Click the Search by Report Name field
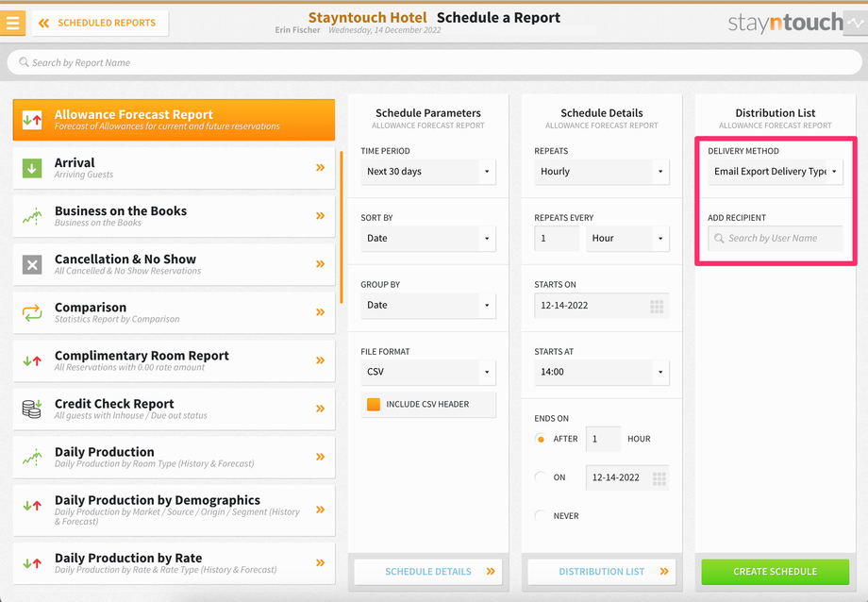Screen dimensions: 868x602 (x=435, y=62)
